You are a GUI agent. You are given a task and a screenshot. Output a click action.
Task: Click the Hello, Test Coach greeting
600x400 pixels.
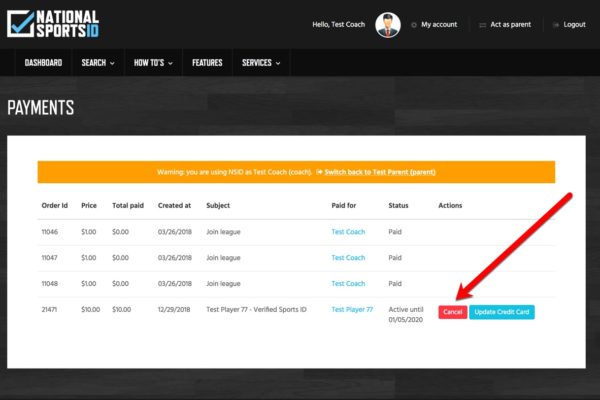coord(339,24)
